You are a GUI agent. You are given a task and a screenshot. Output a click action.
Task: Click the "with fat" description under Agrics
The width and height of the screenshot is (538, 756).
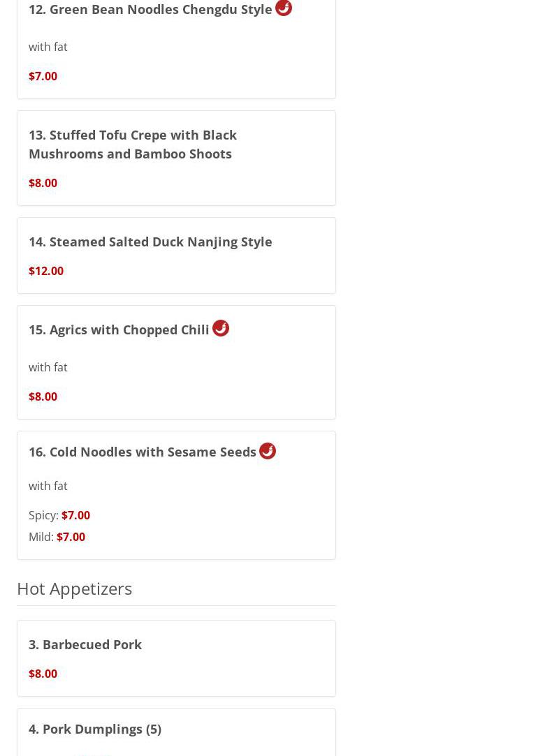tap(48, 367)
